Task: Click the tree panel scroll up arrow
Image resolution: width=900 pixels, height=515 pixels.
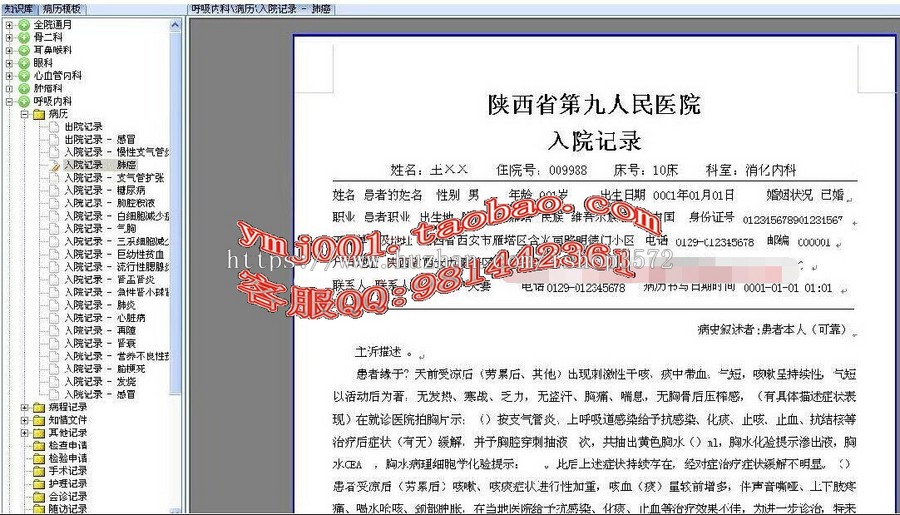Action: tap(176, 25)
